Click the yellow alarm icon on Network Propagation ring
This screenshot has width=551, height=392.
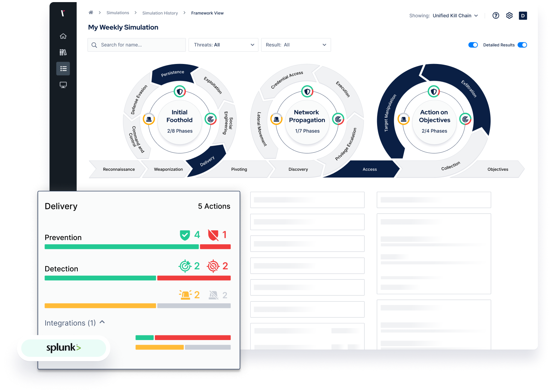pyautogui.click(x=276, y=119)
